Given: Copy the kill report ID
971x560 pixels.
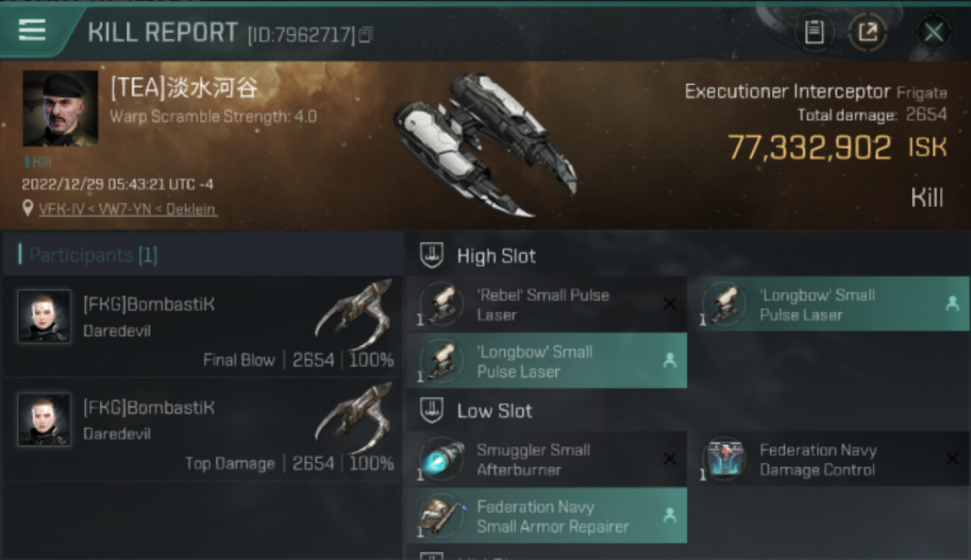Looking at the screenshot, I should (365, 34).
